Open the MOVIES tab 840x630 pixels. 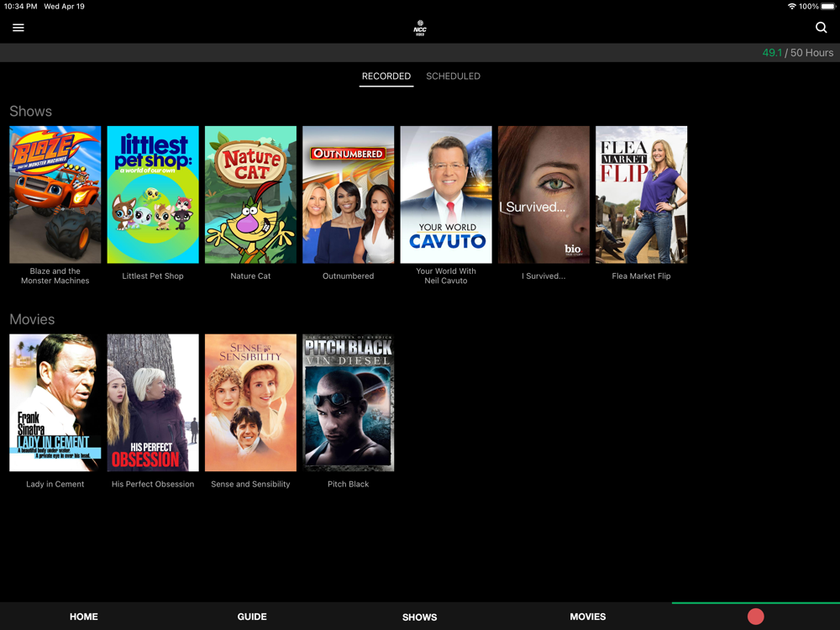click(588, 617)
